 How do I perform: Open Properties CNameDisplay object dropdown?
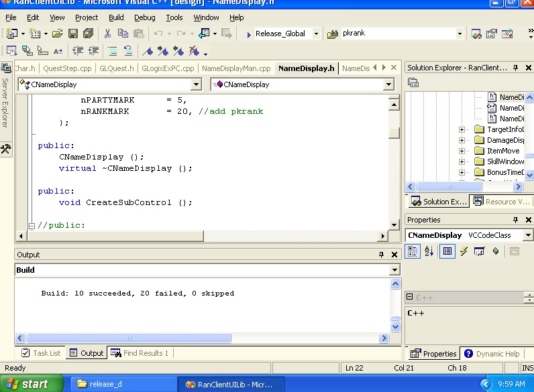[x=528, y=235]
